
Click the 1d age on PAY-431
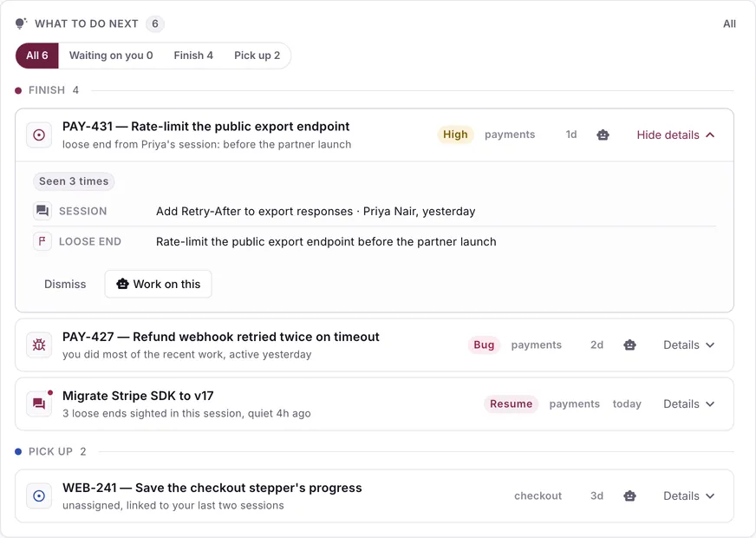pyautogui.click(x=571, y=134)
